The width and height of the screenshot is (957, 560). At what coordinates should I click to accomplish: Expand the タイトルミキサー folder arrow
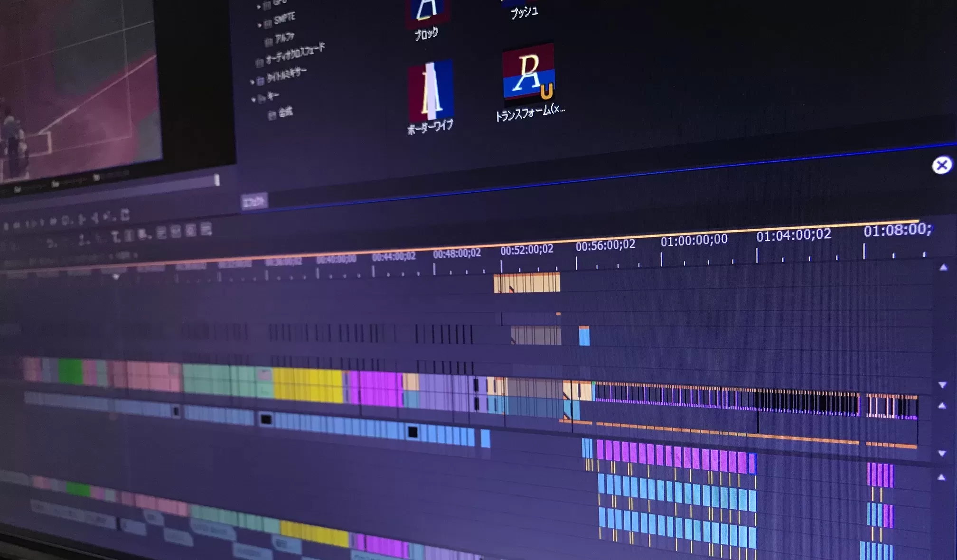coord(253,82)
